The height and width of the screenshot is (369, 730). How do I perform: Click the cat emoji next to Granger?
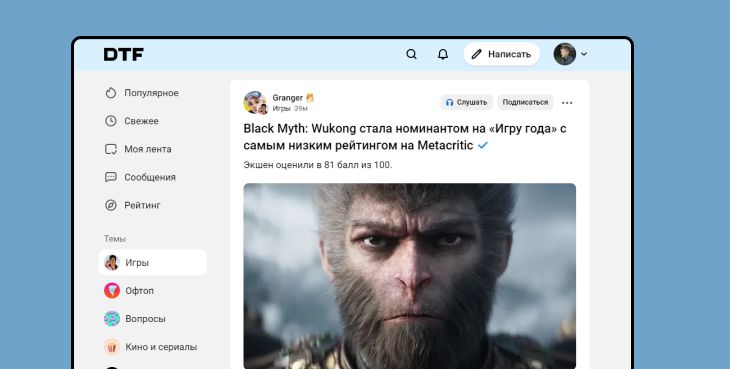(310, 98)
